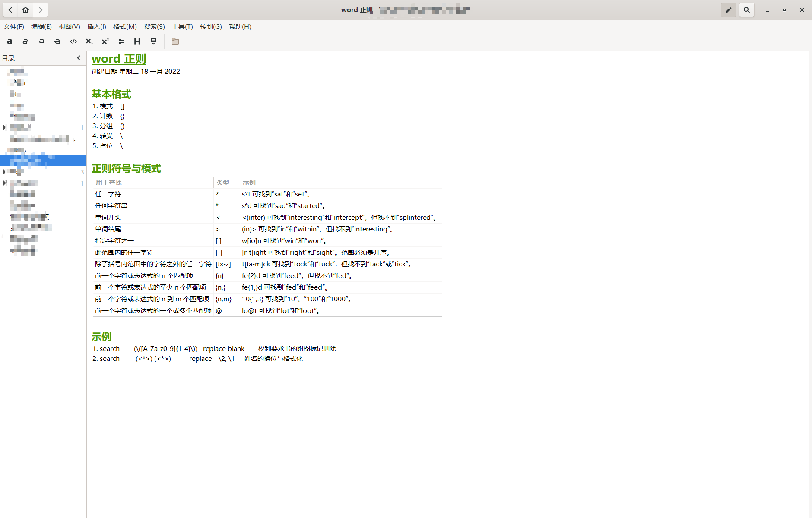Click the '@' type cell
This screenshot has height=518, width=812.
[227, 311]
